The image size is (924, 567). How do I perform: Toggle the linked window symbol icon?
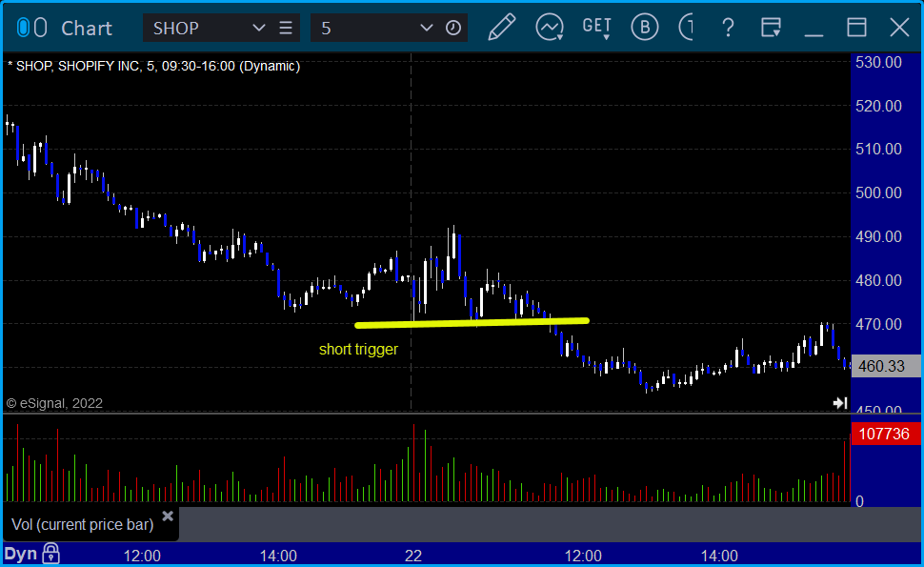coord(31,28)
